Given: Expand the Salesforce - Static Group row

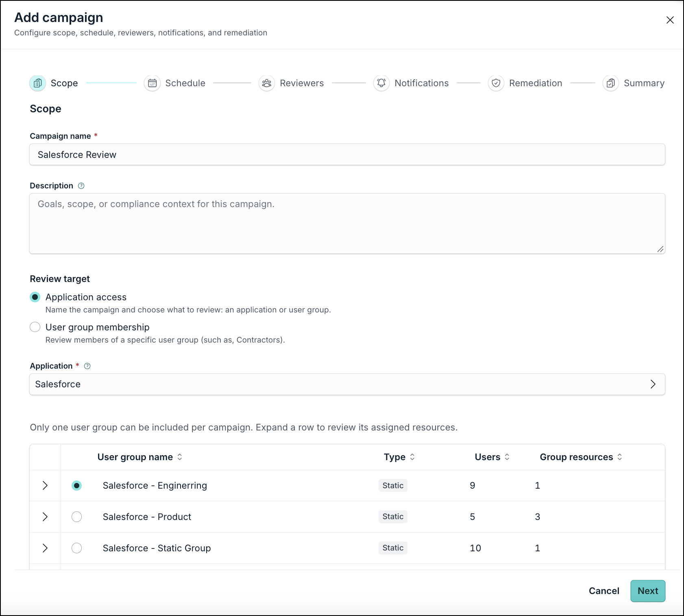Looking at the screenshot, I should coord(45,548).
